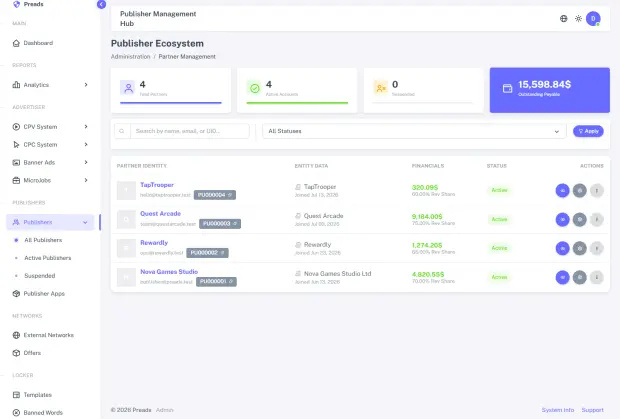Toggle light/dark theme sun icon
The width and height of the screenshot is (620, 419).
578,19
